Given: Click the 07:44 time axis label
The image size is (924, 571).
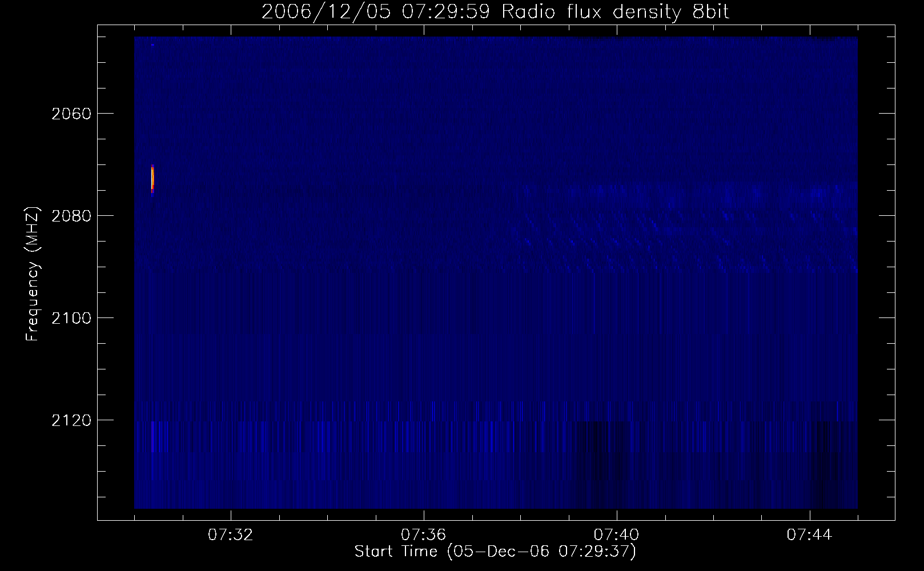Looking at the screenshot, I should tap(810, 535).
